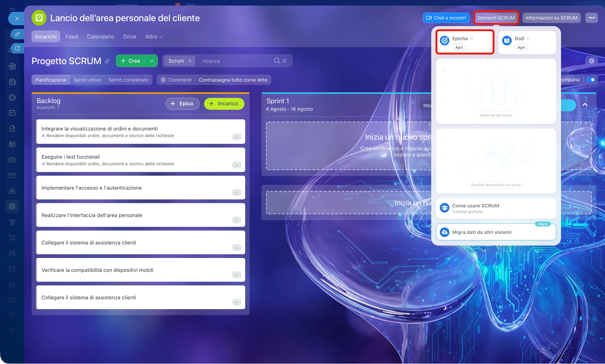Open the three-dots more options menu

591,18
